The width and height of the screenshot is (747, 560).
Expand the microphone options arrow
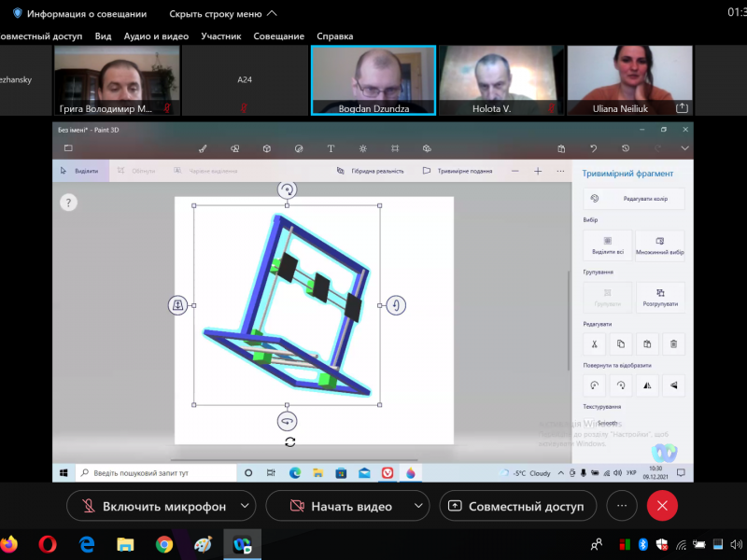pos(245,506)
